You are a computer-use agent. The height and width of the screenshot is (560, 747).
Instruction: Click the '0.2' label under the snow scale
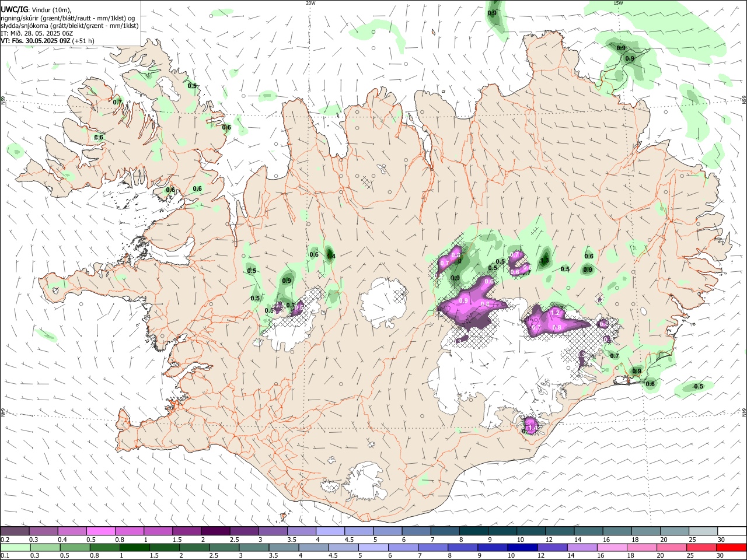pos(5,540)
